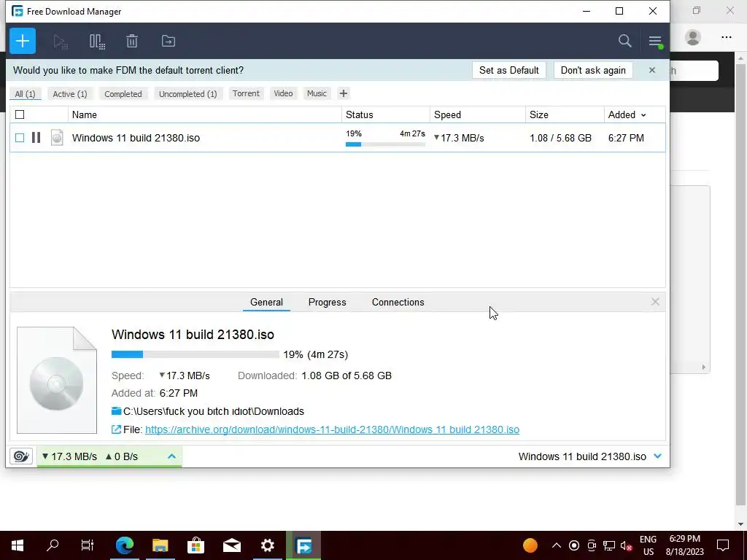Add a new filter tag with plus

tap(344, 93)
